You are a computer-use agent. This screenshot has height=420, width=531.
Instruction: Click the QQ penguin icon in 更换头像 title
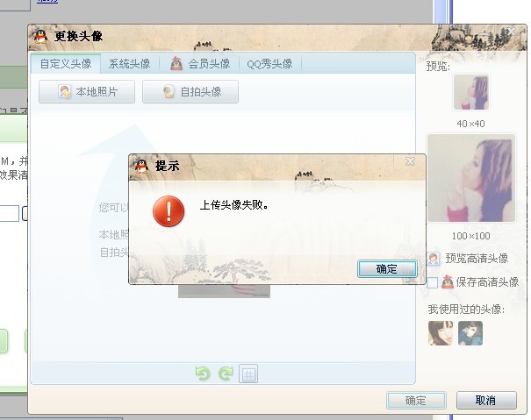click(40, 36)
